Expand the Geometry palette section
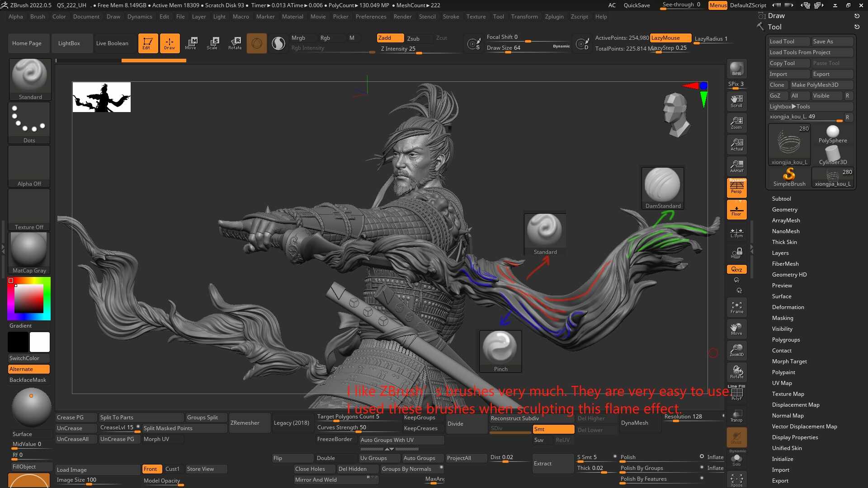Image resolution: width=868 pixels, height=488 pixels. point(784,210)
